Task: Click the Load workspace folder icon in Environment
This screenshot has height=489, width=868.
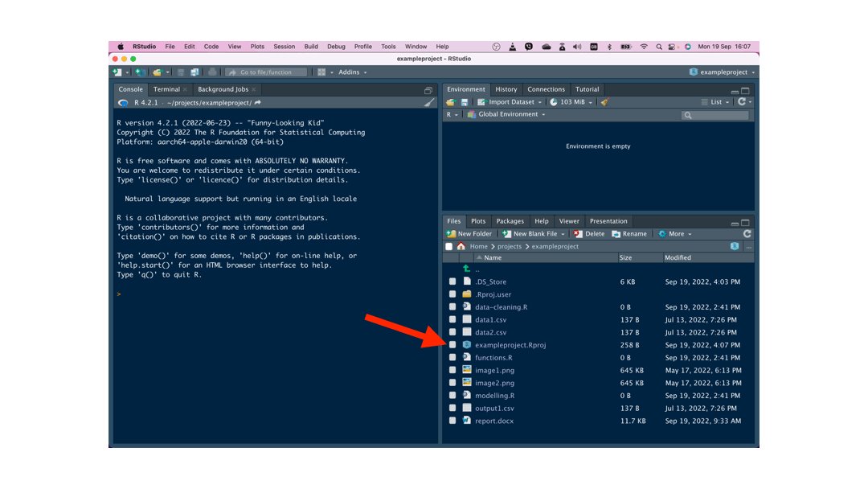Action: point(450,102)
